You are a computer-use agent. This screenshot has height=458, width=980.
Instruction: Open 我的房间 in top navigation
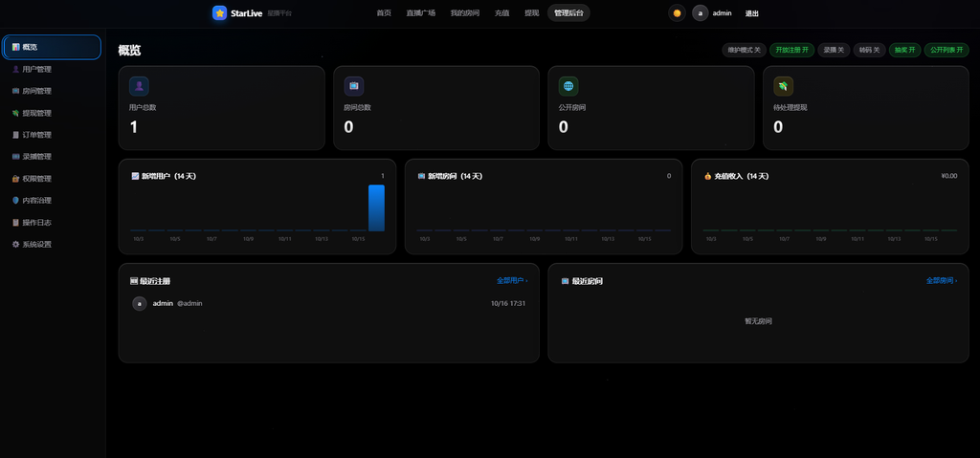point(465,13)
